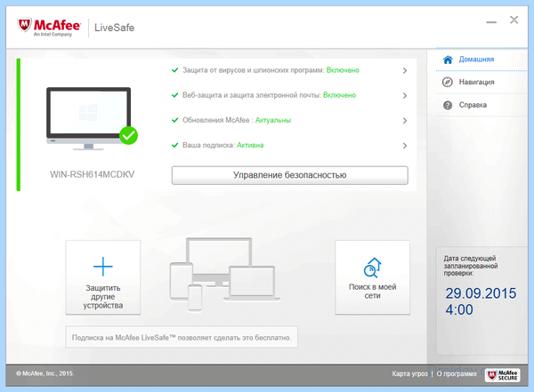Click checkmark beside virus and spyware protection
534x392 pixels.
(x=174, y=70)
